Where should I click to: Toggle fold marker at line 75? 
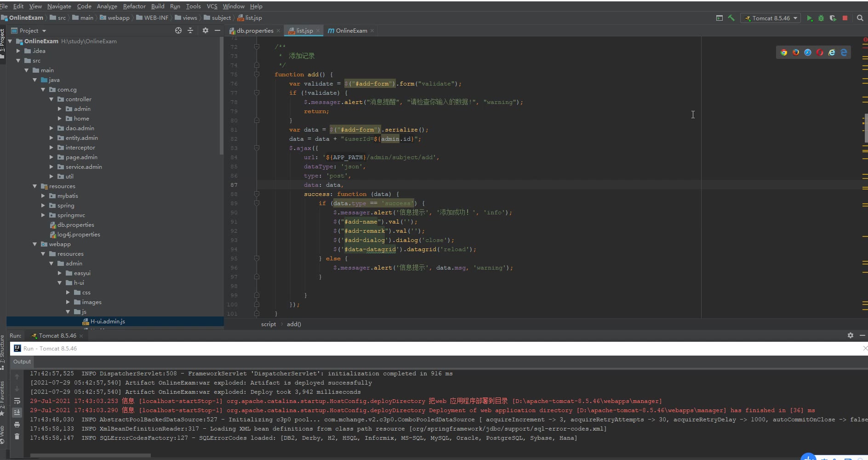coord(257,75)
